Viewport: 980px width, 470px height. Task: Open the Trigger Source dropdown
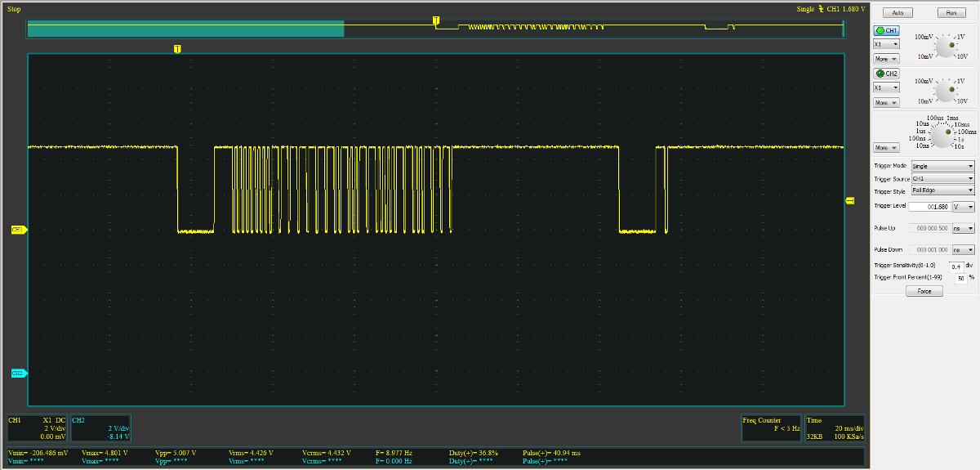pos(942,178)
